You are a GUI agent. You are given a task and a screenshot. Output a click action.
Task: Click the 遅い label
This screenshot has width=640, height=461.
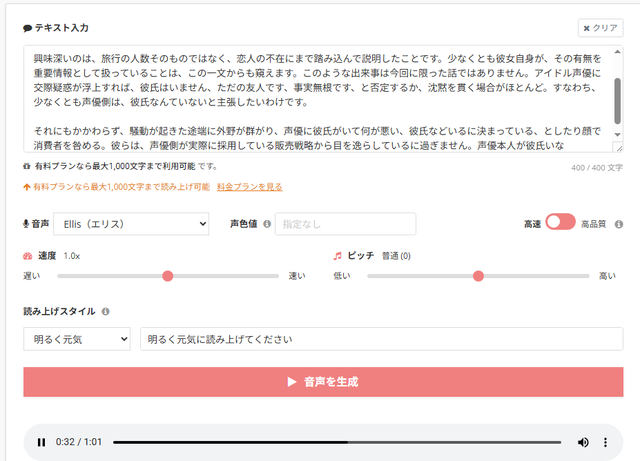(x=31, y=276)
